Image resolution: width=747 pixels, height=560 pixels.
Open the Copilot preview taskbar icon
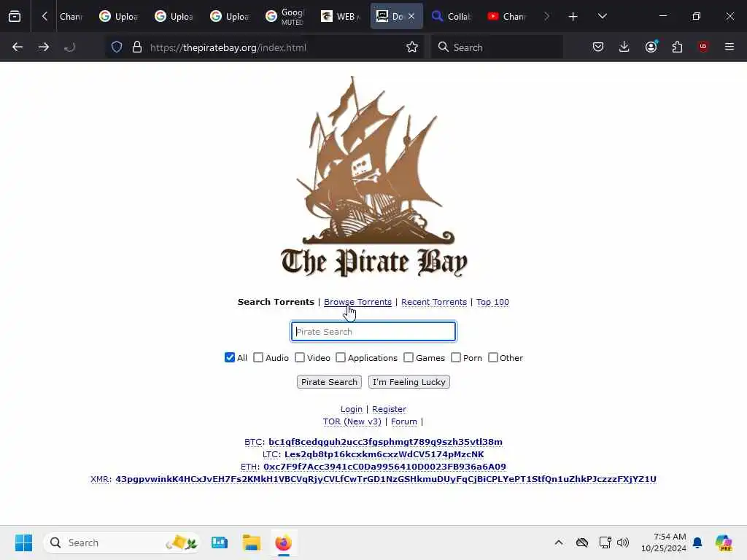coord(724,542)
